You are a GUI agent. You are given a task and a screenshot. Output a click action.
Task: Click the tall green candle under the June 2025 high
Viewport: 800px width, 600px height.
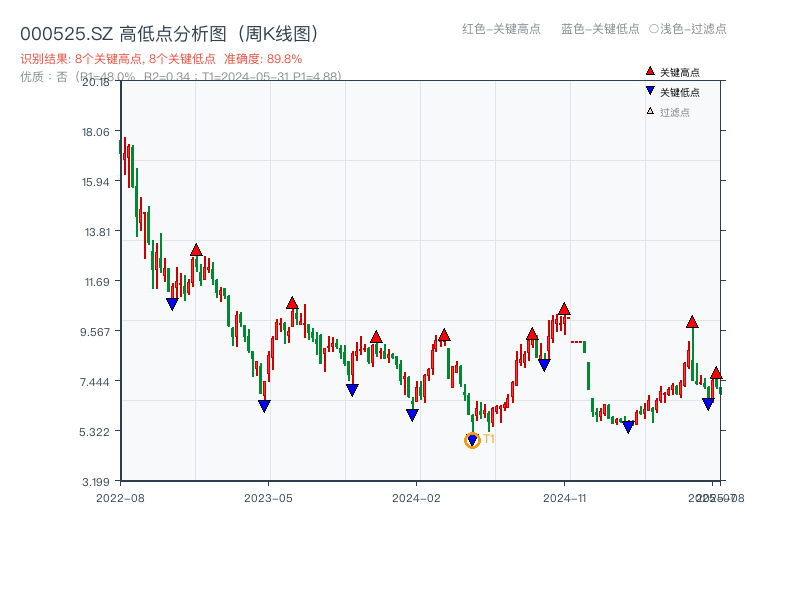tap(692, 355)
